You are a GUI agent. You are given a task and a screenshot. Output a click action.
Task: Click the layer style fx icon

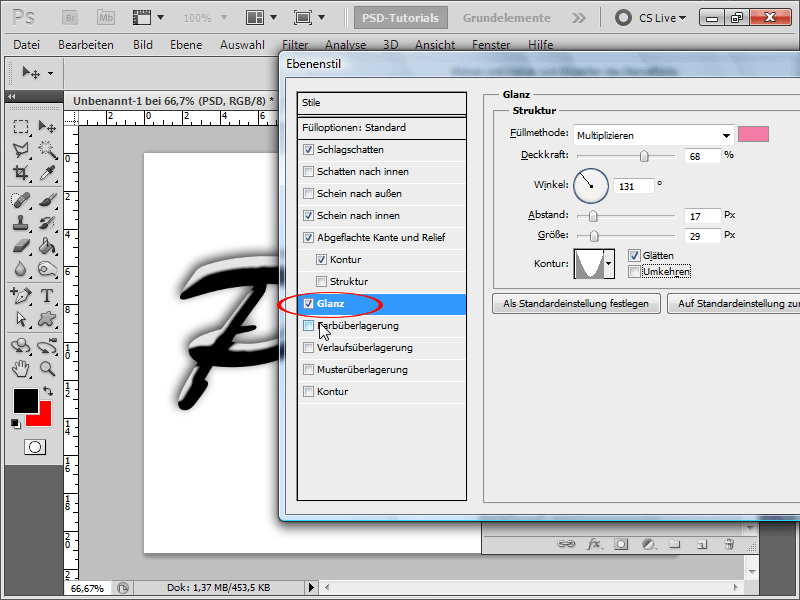tap(593, 544)
